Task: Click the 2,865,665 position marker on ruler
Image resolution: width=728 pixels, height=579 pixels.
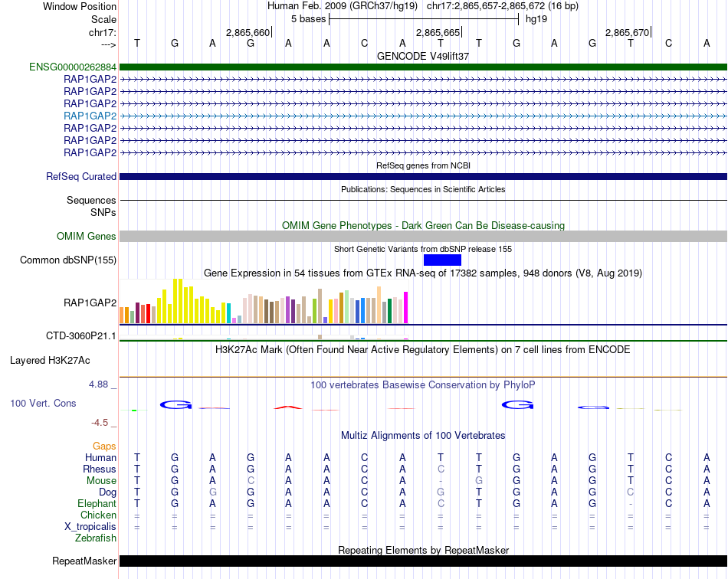Action: point(438,32)
